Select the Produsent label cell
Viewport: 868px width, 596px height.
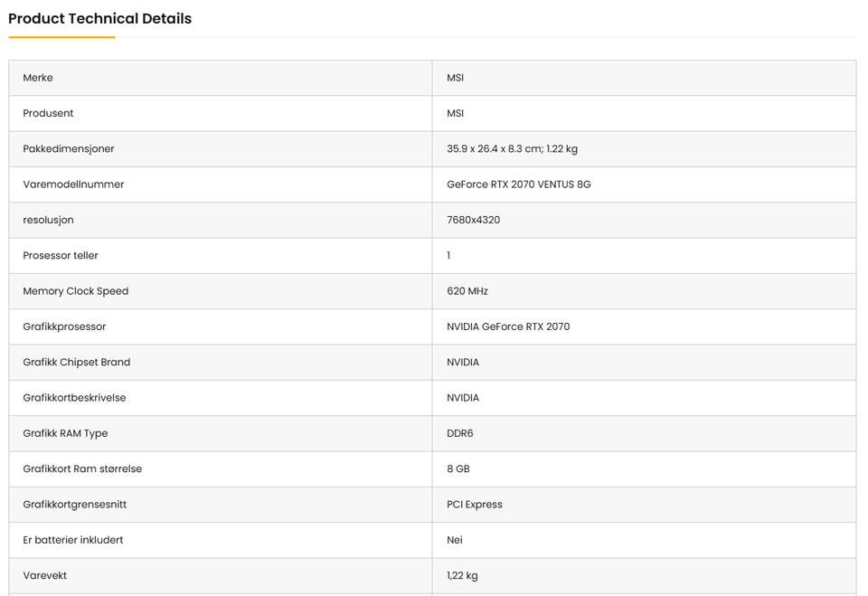pyautogui.click(x=48, y=113)
